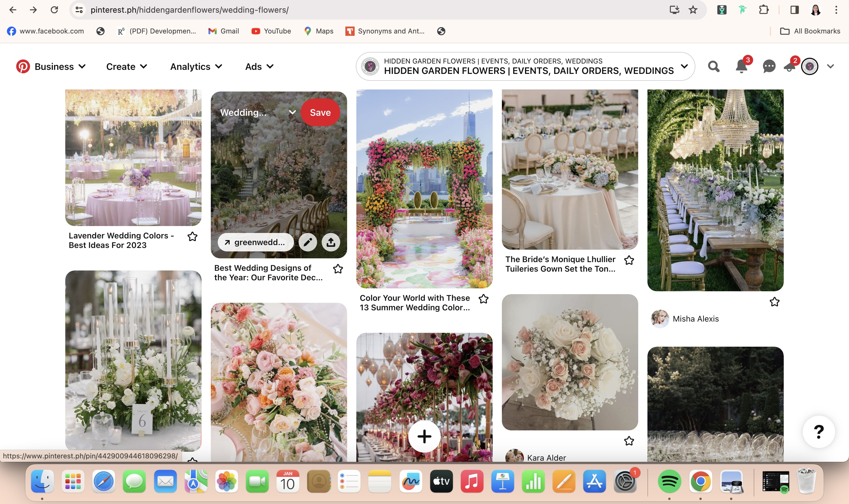Viewport: 849px width, 504px height.
Task: Toggle star on Color Your World pin
Action: pyautogui.click(x=483, y=299)
